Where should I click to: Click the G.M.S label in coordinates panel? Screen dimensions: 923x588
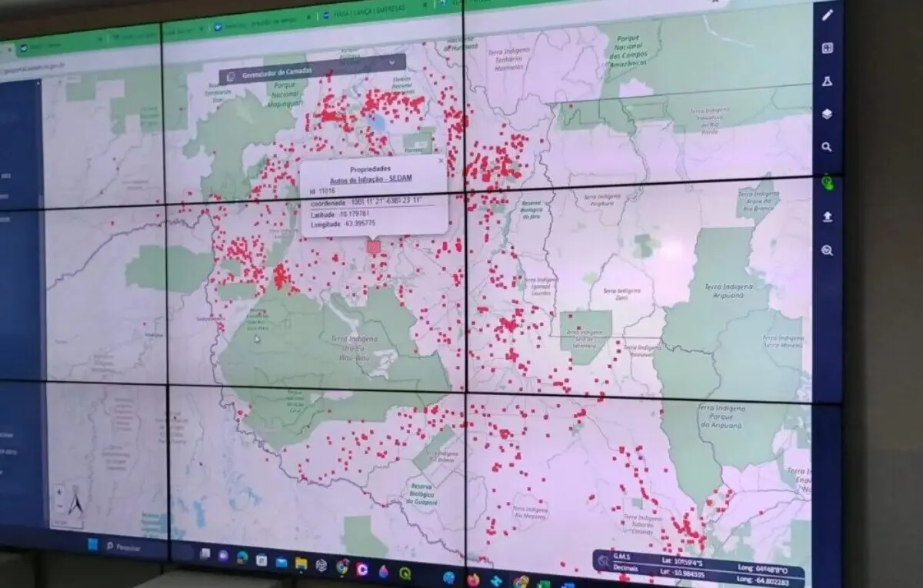622,557
